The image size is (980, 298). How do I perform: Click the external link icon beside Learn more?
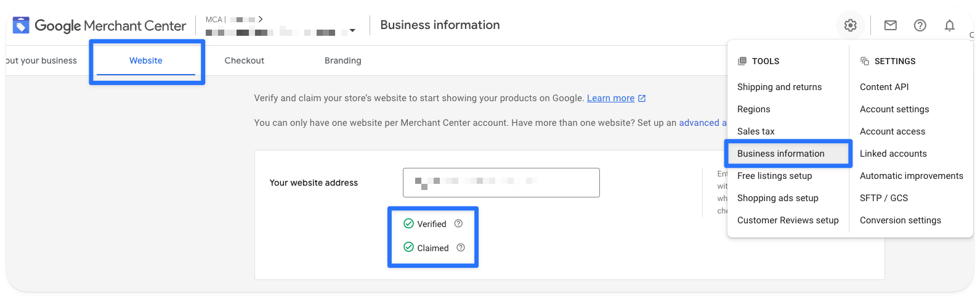point(642,99)
